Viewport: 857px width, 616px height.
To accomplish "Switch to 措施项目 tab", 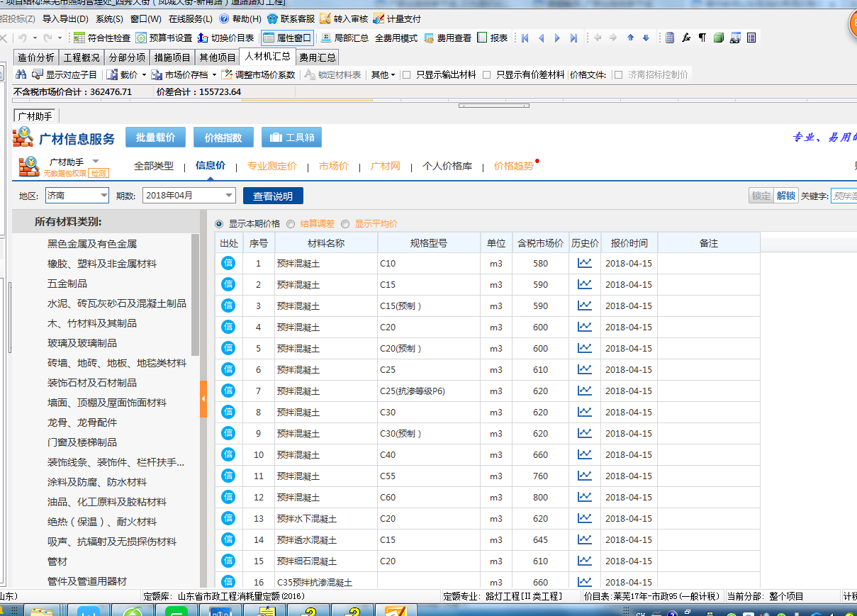I will (172, 57).
